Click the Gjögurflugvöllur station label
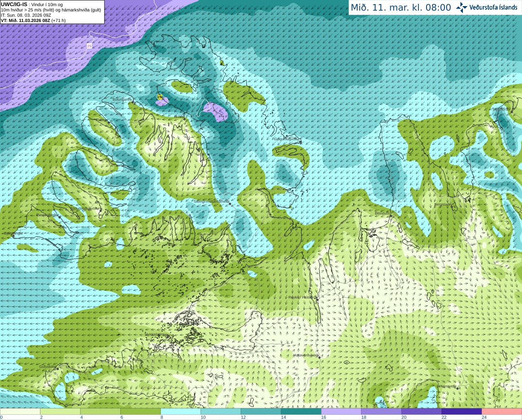 pos(287,139)
